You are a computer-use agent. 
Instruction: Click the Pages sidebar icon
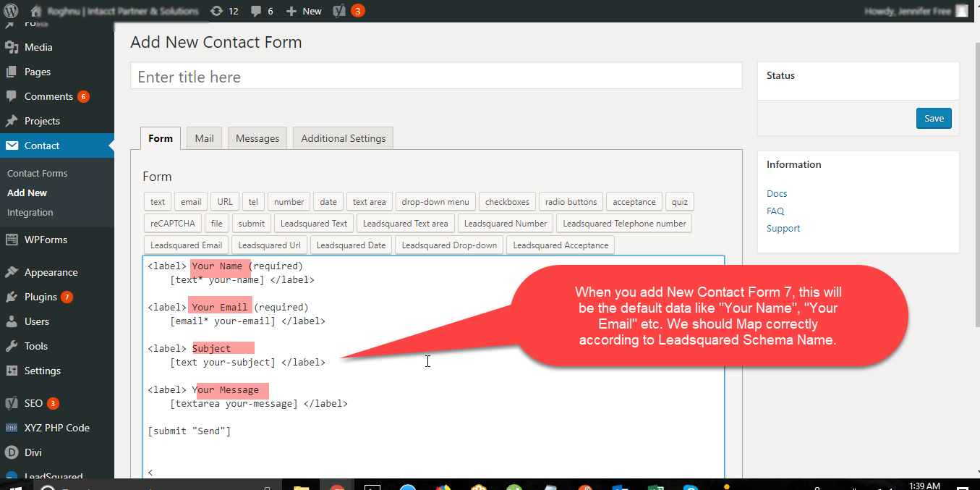tap(11, 72)
